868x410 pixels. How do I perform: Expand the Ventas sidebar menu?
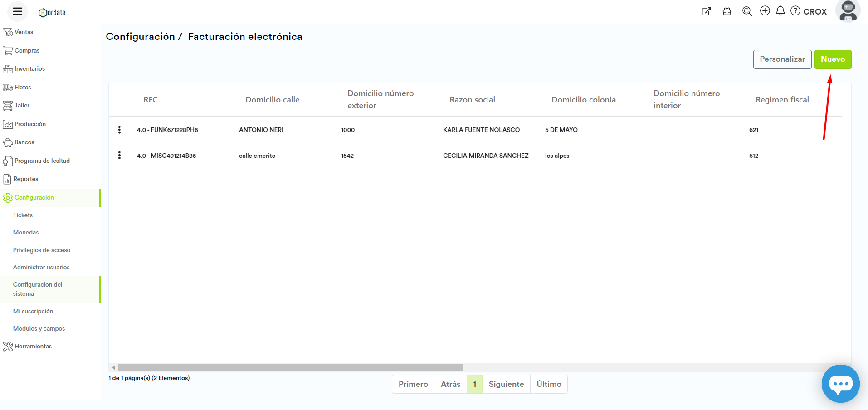(x=24, y=32)
